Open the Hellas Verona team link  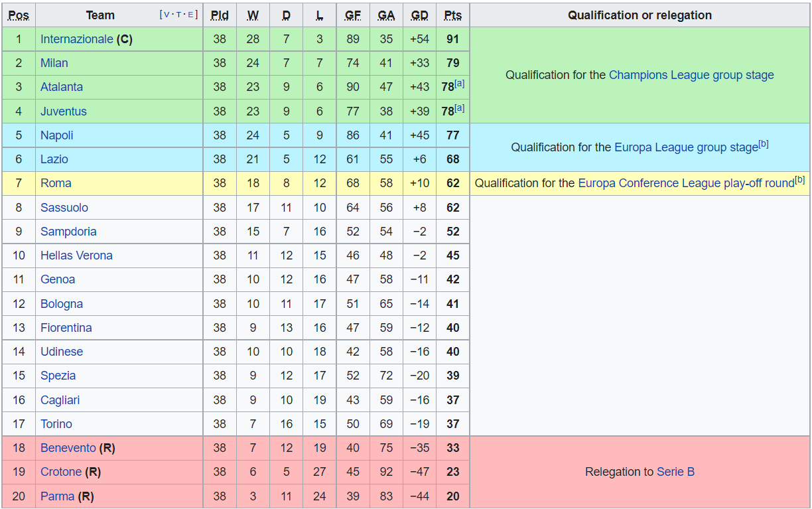coord(76,255)
